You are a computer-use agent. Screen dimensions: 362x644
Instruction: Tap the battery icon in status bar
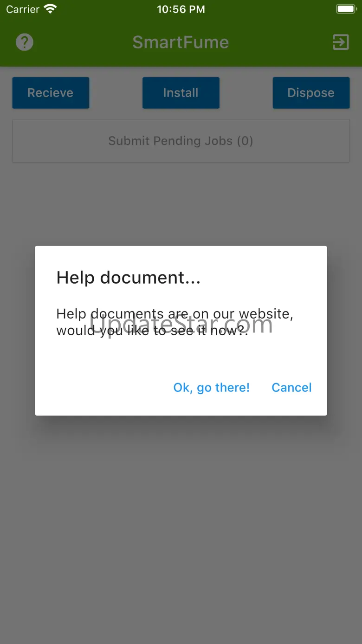(346, 9)
